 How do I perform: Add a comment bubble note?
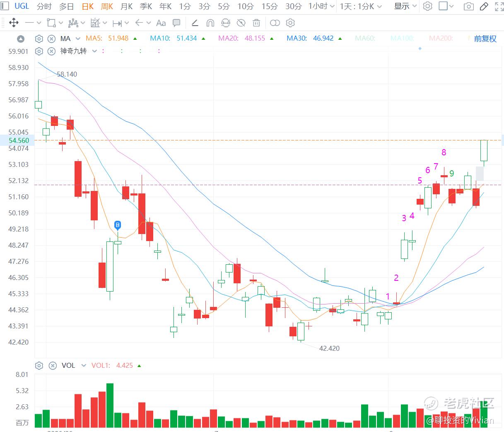[176, 23]
